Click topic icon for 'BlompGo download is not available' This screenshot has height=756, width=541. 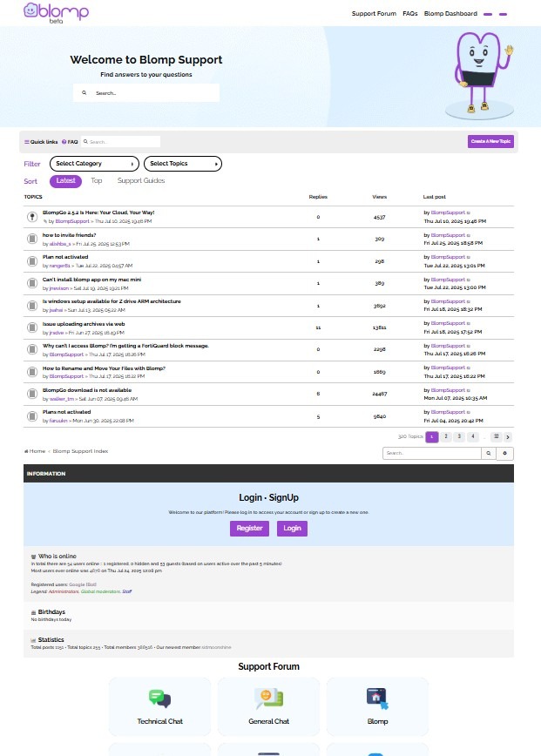[x=32, y=394]
